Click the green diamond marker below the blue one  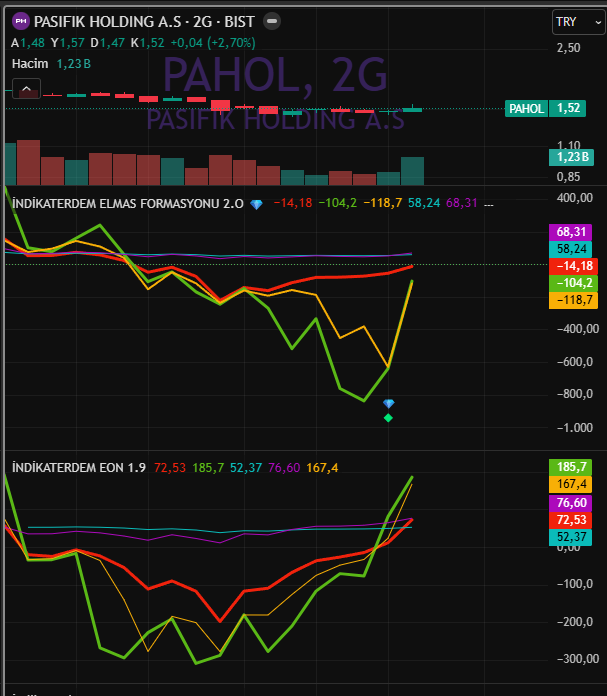[x=388, y=418]
